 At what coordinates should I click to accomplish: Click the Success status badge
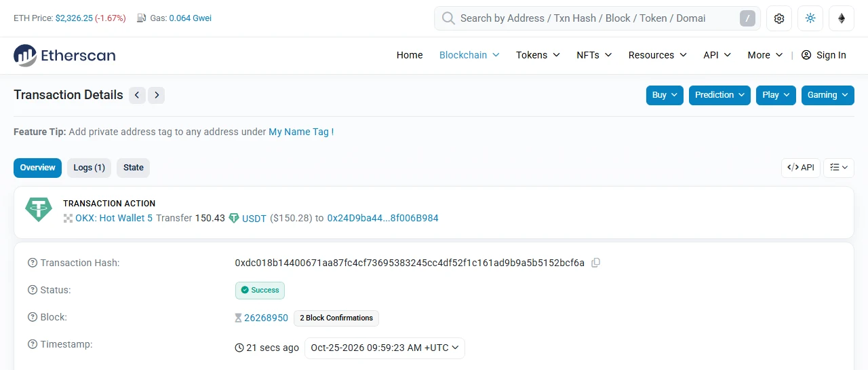260,291
